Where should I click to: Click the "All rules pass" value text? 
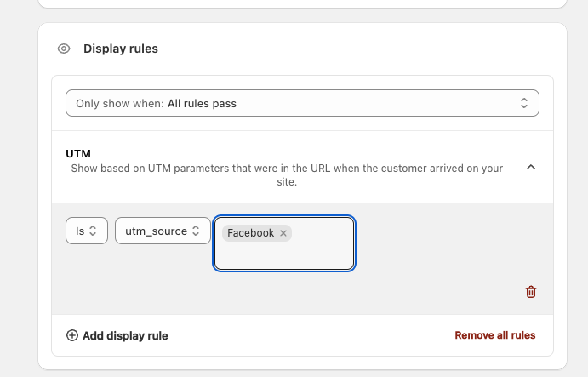coord(202,103)
